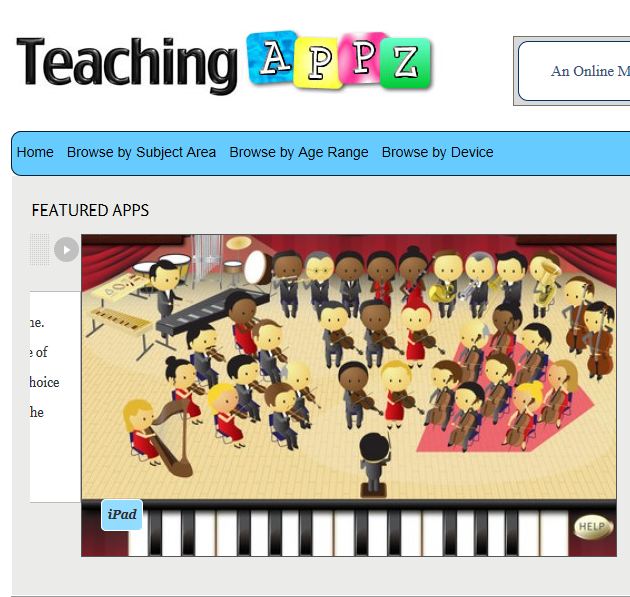Open Browse by Subject Area menu
Viewport: 630px width, 597px height.
(x=141, y=152)
